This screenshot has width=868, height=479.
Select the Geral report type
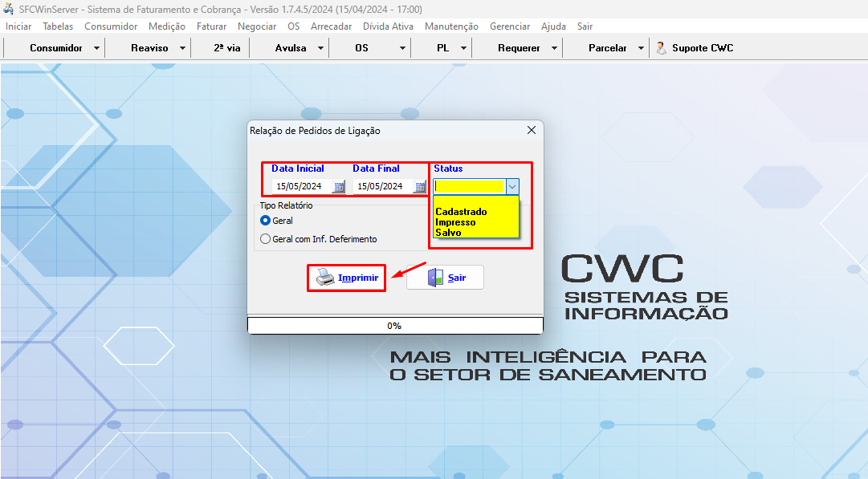point(266,220)
